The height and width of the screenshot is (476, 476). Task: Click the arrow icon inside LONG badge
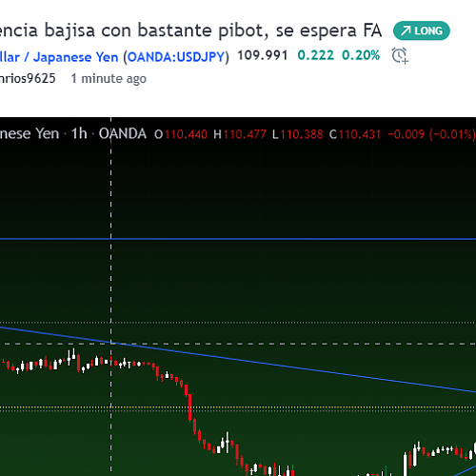click(x=406, y=31)
